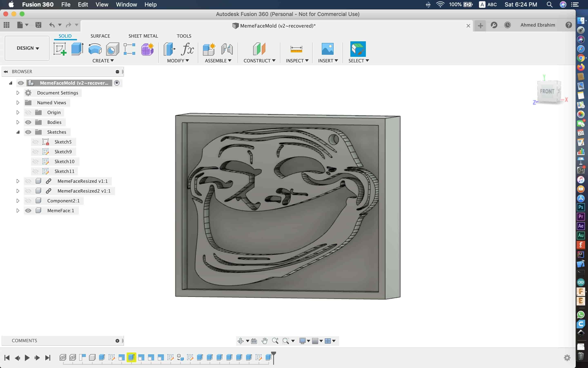
Task: Expand the Named Views node
Action: tap(18, 102)
